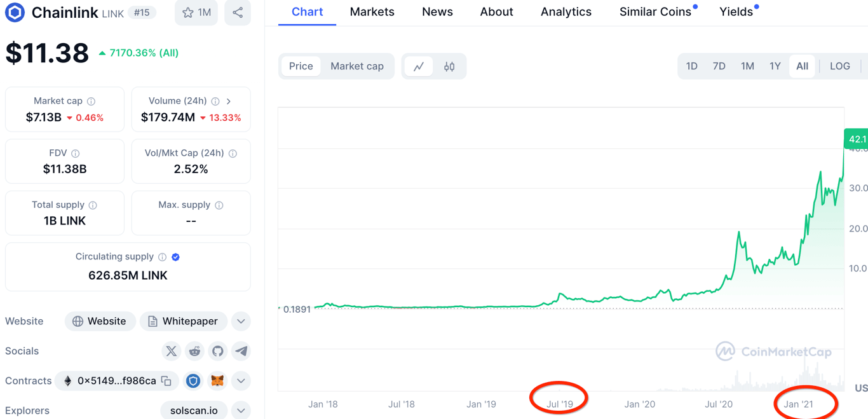Image resolution: width=868 pixels, height=419 pixels.
Task: Copy the contract address 0x5149...f986ca
Action: pos(166,381)
